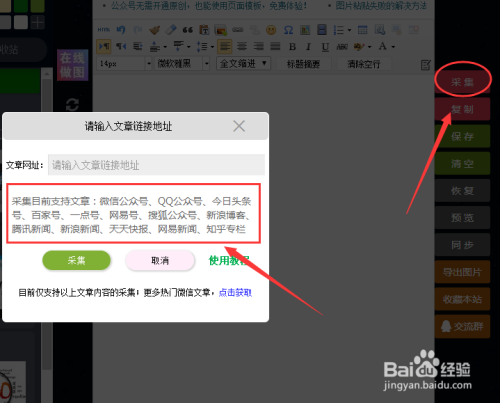Click the 收藏本站 sidebar button
Image resolution: width=500 pixels, height=403 pixels.
point(462,299)
